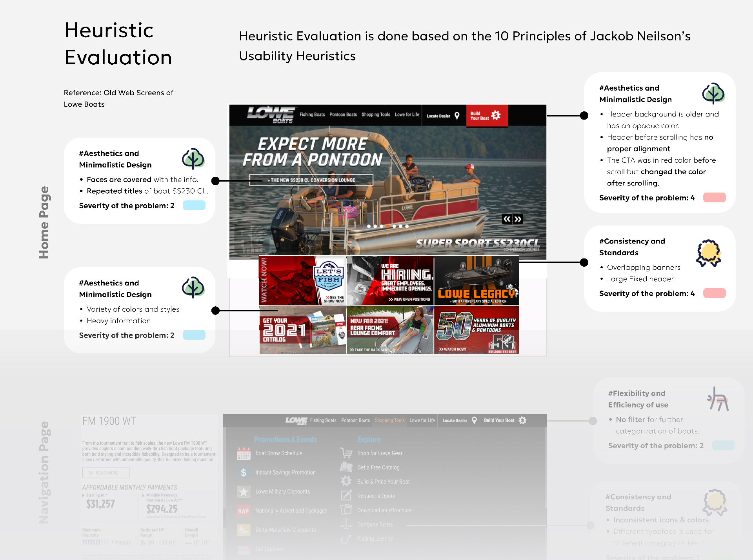The image size is (753, 560).
Task: Click catalog book icon beside Get a Free Catalog
Action: click(346, 467)
